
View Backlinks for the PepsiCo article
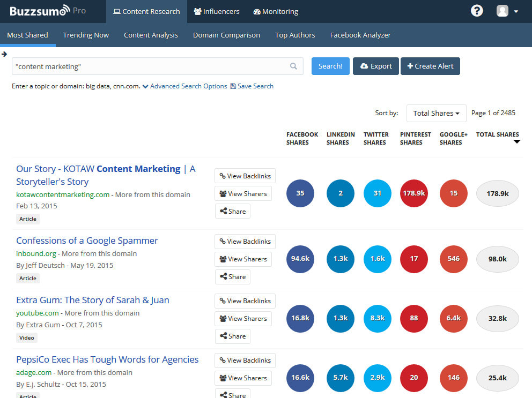tap(245, 361)
